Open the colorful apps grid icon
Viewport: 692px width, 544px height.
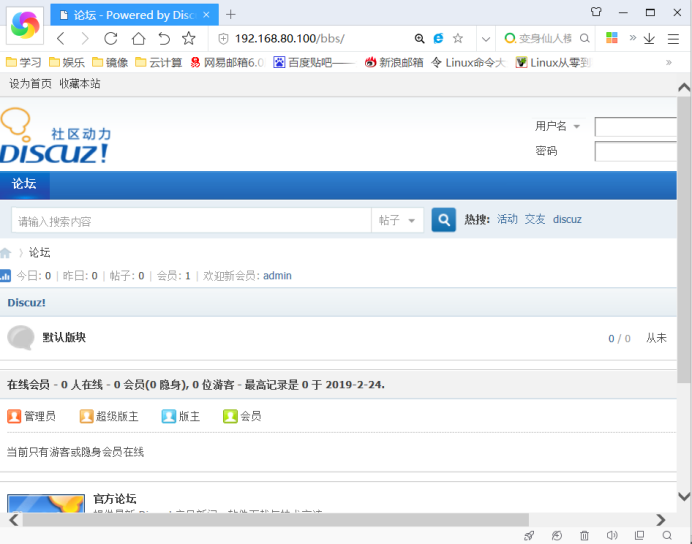point(612,38)
